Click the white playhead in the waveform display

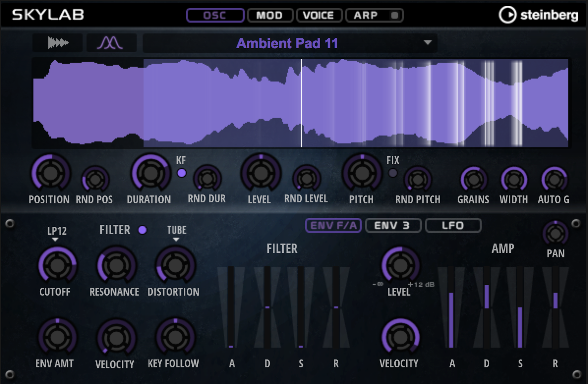coord(301,103)
